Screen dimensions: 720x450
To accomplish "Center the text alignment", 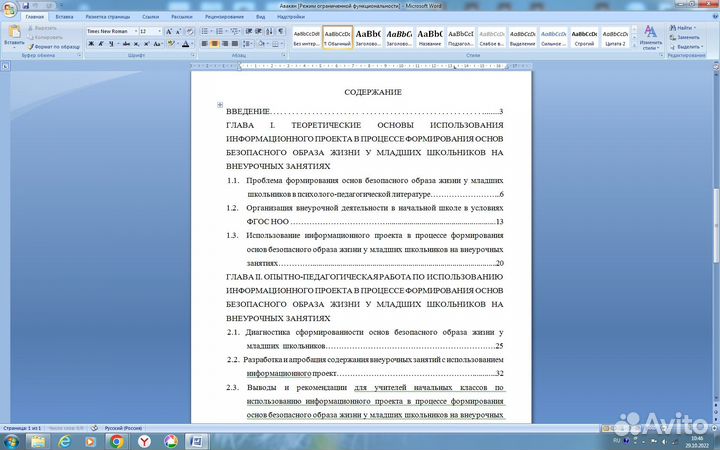I will click(214, 44).
